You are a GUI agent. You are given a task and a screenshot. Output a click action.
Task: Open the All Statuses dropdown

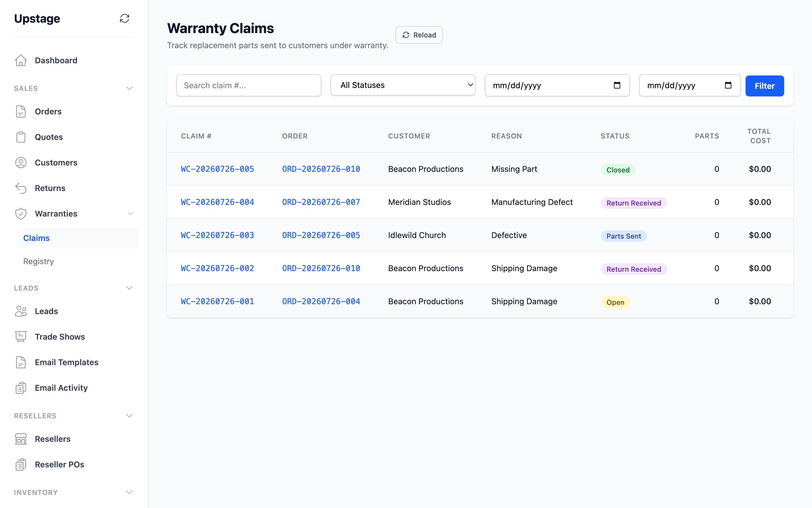403,85
